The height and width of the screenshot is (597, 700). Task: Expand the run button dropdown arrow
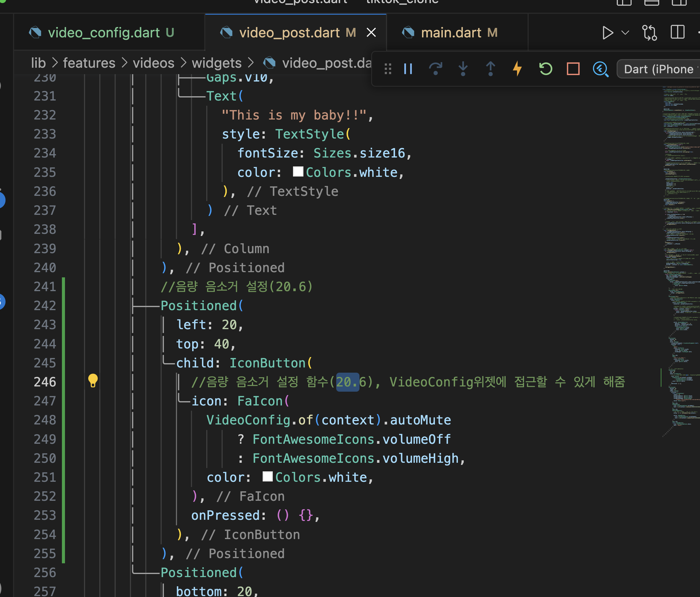(625, 33)
